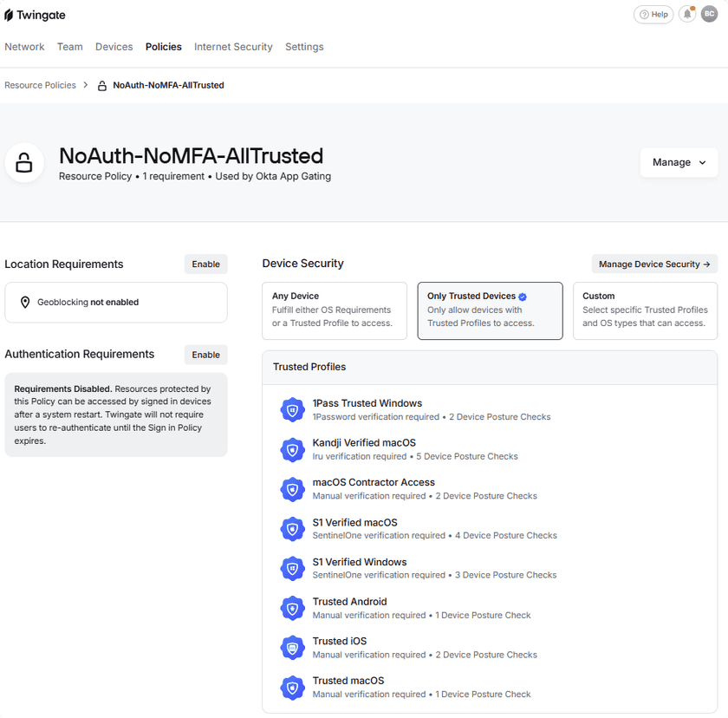Go to the Devices tab
This screenshot has width=728, height=718.
114,47
